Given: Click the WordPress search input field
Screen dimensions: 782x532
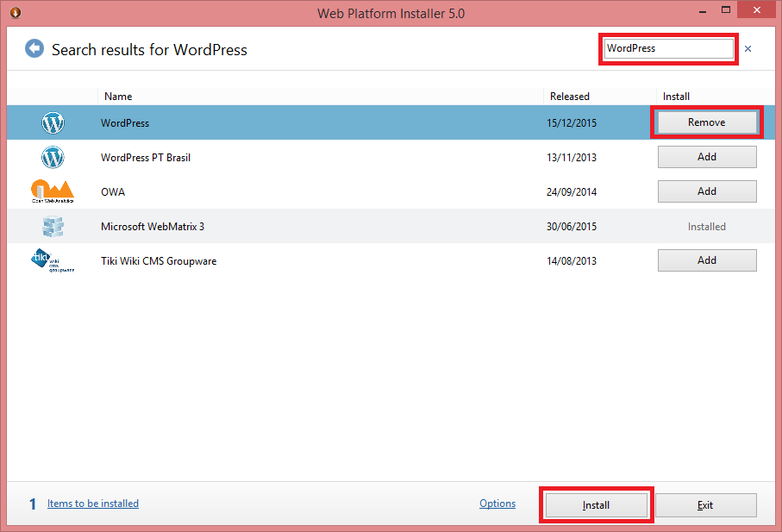Looking at the screenshot, I should 668,48.
